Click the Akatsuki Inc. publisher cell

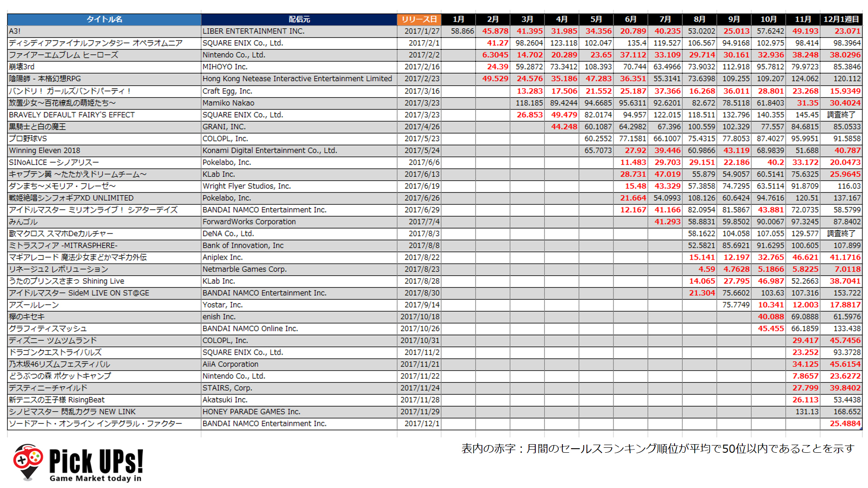pyautogui.click(x=299, y=400)
